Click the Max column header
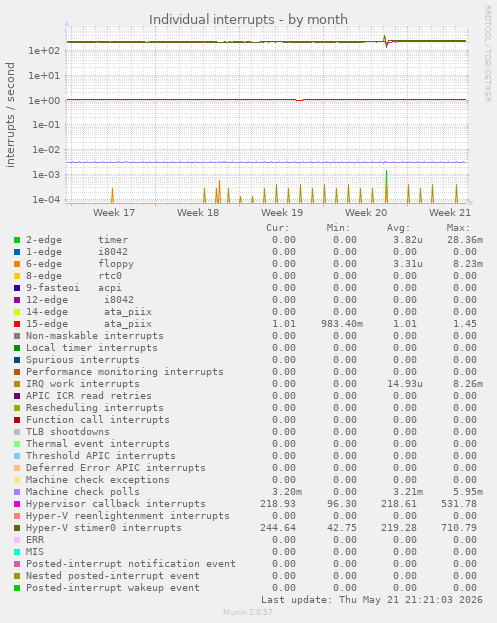 [x=458, y=228]
